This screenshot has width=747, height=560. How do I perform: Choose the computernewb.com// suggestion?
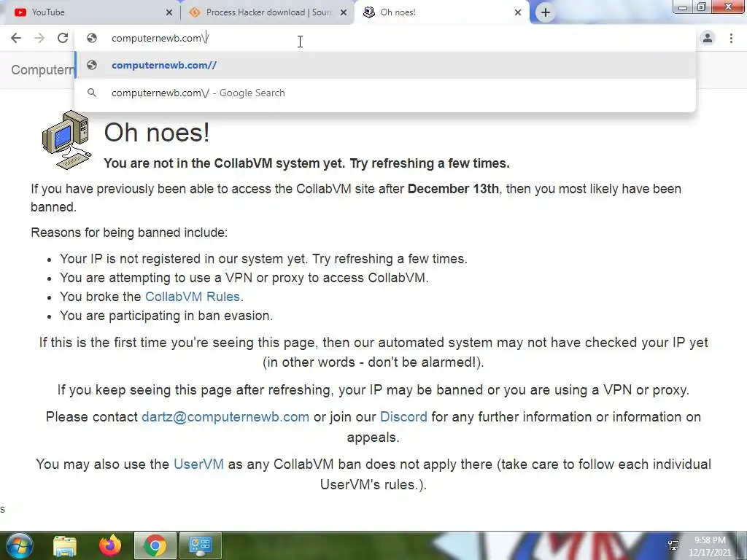[385, 65]
